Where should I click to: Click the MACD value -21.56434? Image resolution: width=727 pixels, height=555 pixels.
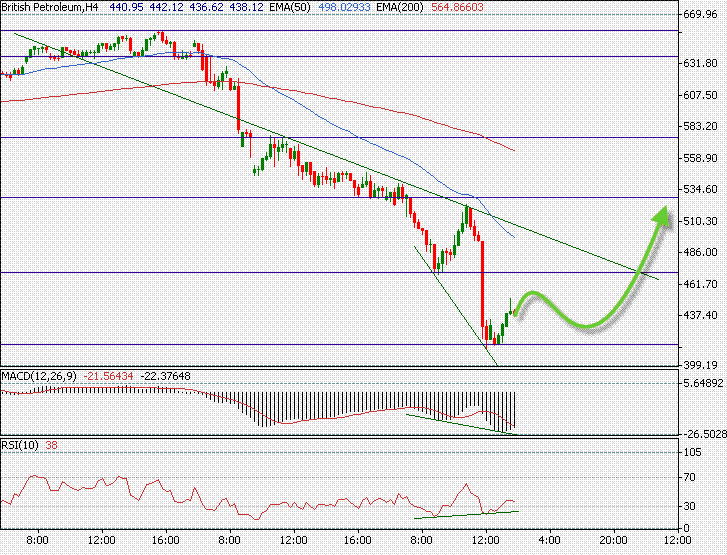pos(108,376)
